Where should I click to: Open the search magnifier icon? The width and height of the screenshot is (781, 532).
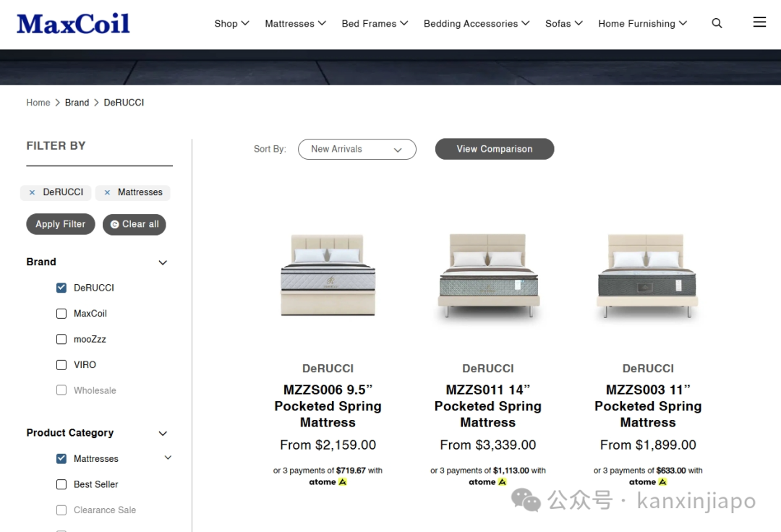[x=717, y=23]
